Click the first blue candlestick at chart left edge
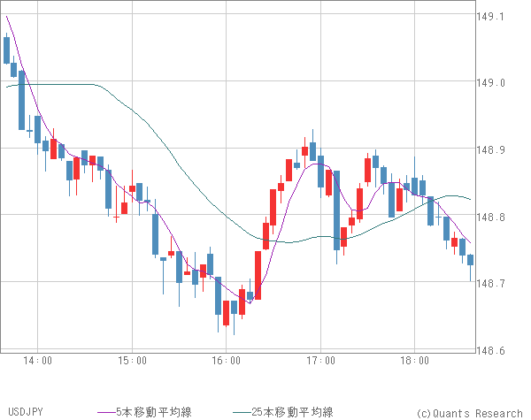 coord(6,50)
